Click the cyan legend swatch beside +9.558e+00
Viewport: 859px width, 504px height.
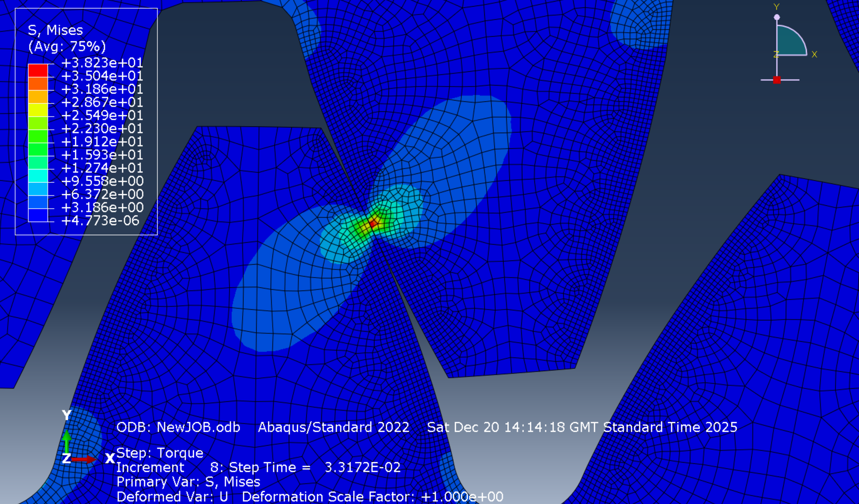[x=38, y=176]
